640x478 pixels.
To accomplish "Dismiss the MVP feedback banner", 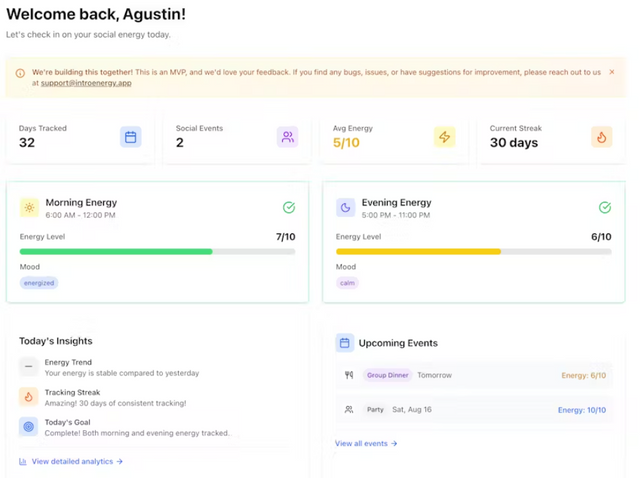I will coord(611,72).
